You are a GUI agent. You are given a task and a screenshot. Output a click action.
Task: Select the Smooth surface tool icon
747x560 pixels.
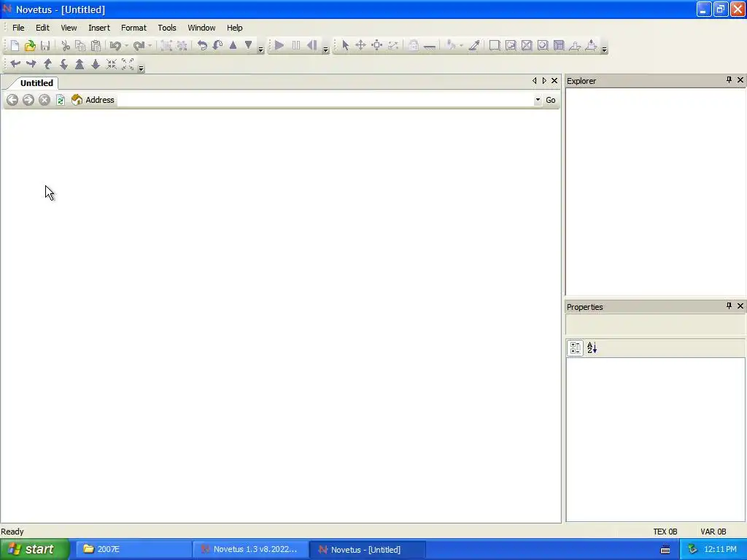click(495, 46)
